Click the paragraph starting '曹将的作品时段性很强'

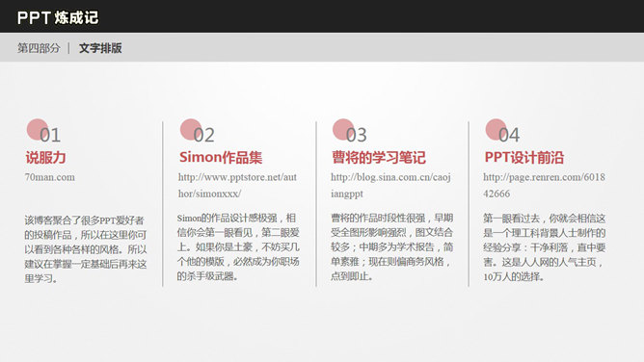[391, 246]
